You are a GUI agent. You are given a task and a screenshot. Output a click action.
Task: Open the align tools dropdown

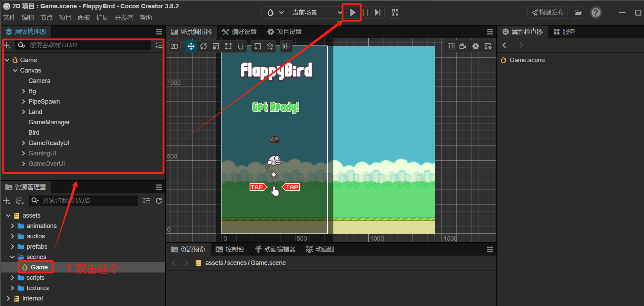[286, 46]
